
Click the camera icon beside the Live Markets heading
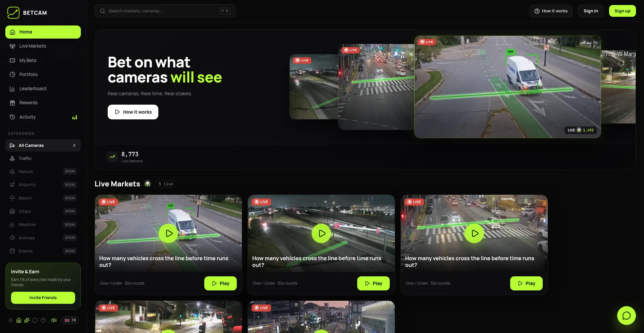(x=148, y=184)
